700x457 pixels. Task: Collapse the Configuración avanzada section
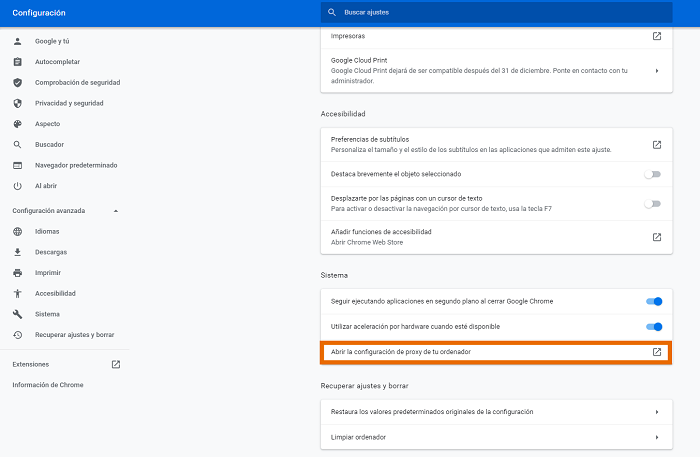[x=115, y=211]
